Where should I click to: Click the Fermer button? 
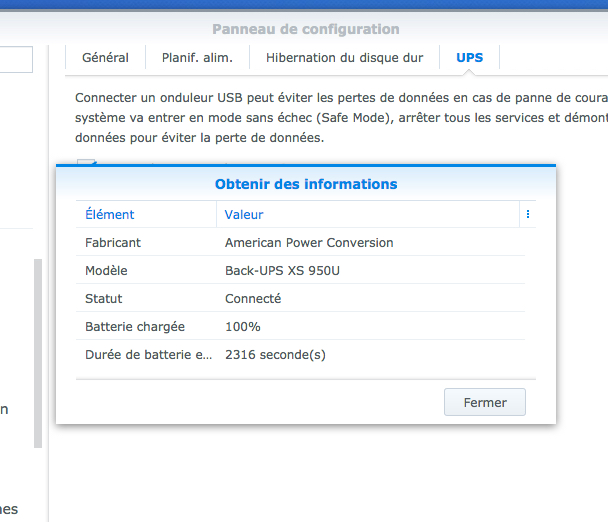(x=485, y=402)
